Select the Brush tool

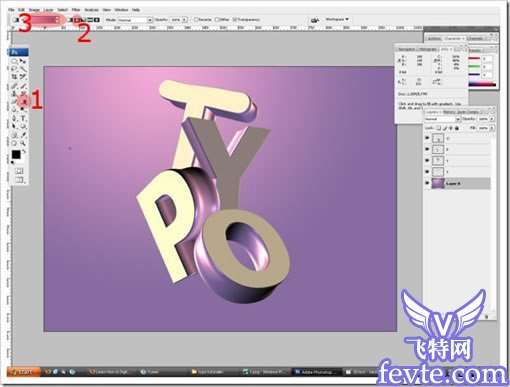click(23, 85)
